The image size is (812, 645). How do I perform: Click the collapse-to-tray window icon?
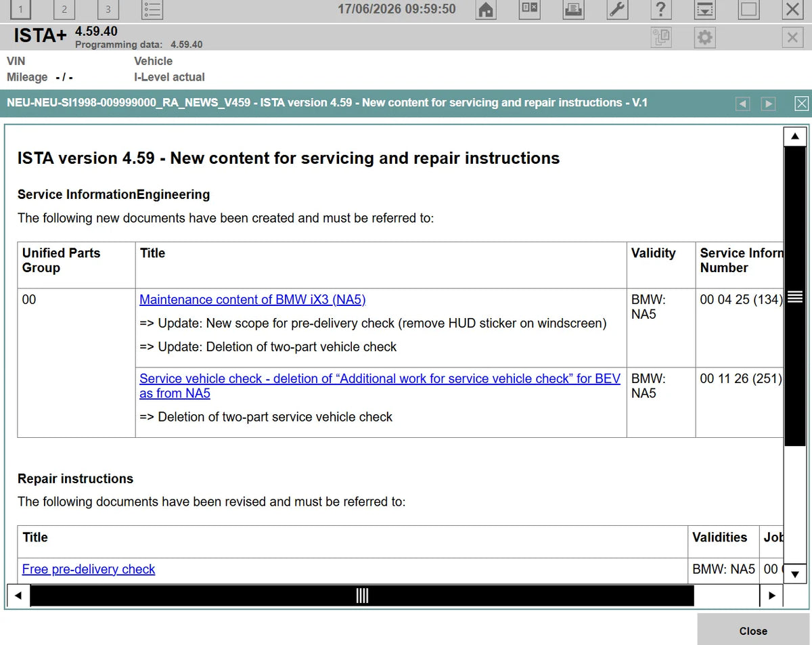click(704, 9)
